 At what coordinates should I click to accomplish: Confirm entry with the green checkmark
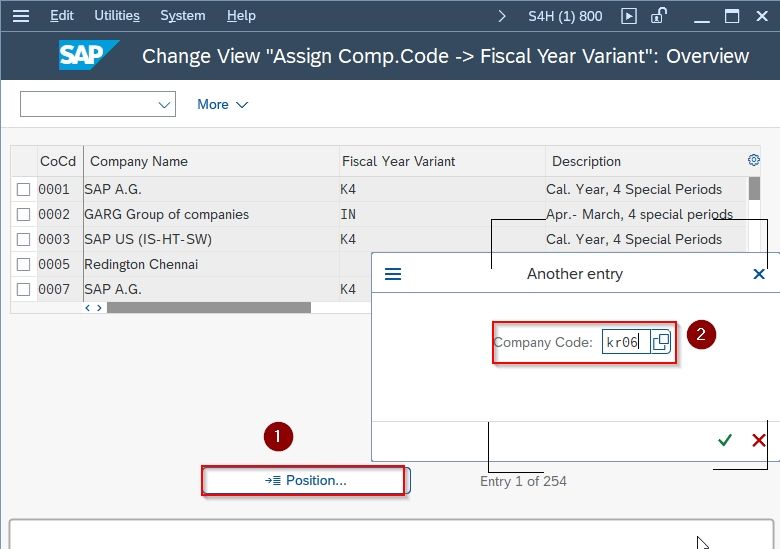click(725, 440)
